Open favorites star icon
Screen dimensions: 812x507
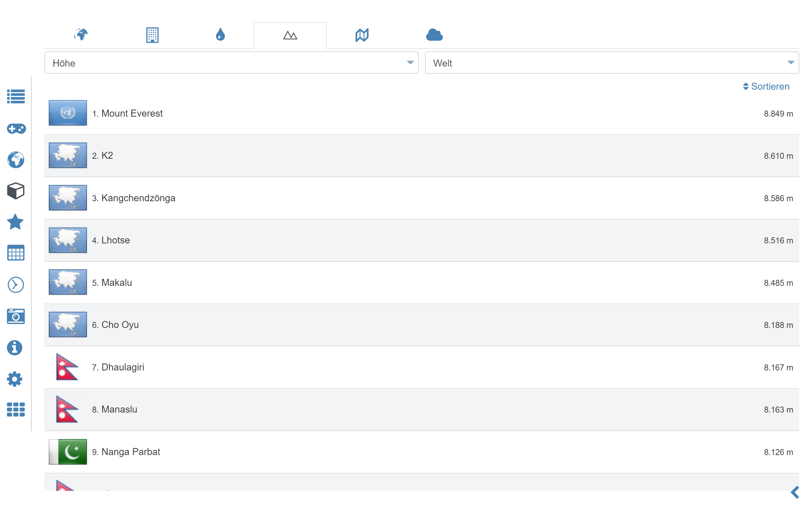pyautogui.click(x=16, y=222)
